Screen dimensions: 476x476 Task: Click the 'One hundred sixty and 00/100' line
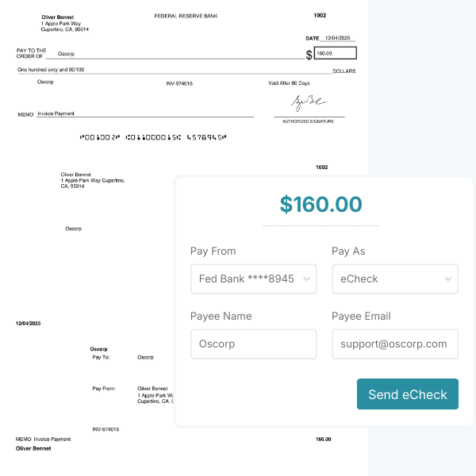point(51,70)
